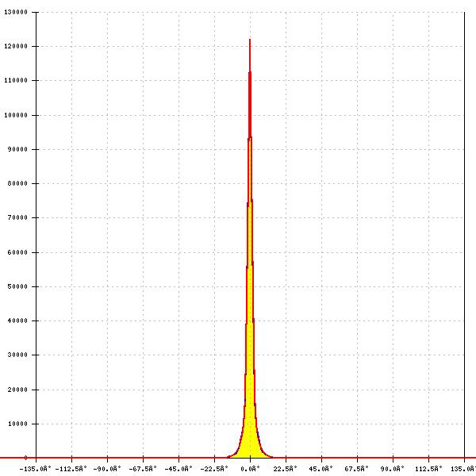Click the 80000 y-axis label
Viewport: 476px width, 476px height.
tap(17, 183)
